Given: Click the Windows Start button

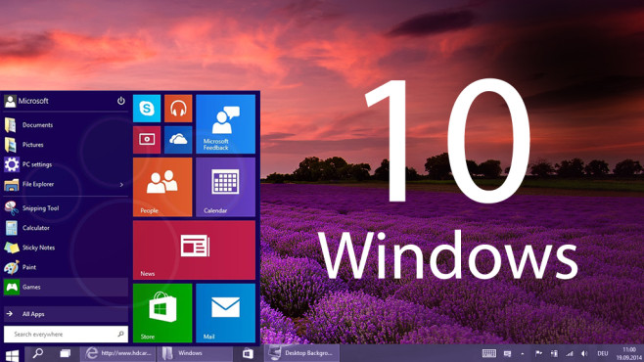Looking at the screenshot, I should (x=12, y=355).
